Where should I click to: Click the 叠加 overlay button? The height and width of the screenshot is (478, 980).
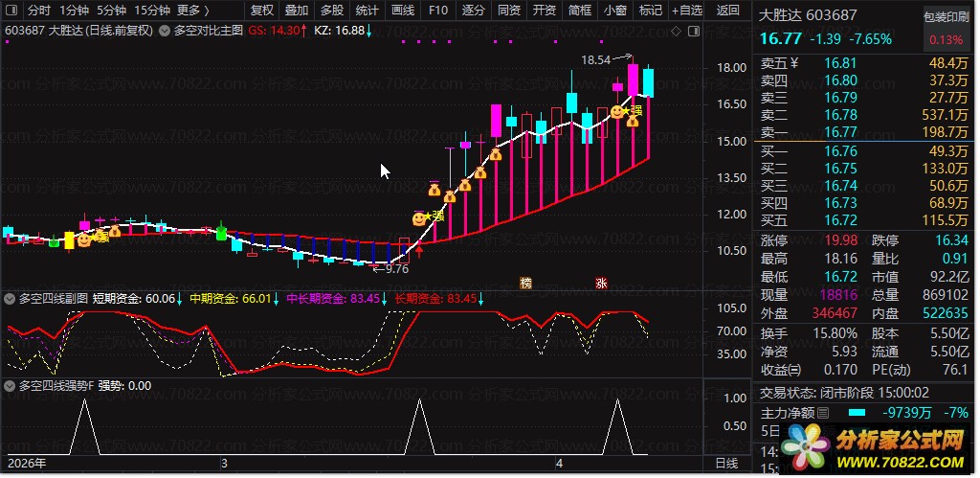(297, 10)
